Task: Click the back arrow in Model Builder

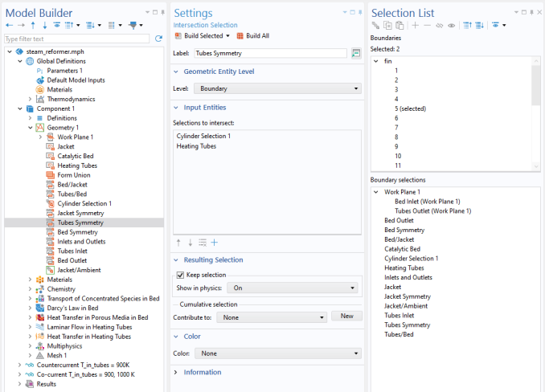Action: point(10,26)
